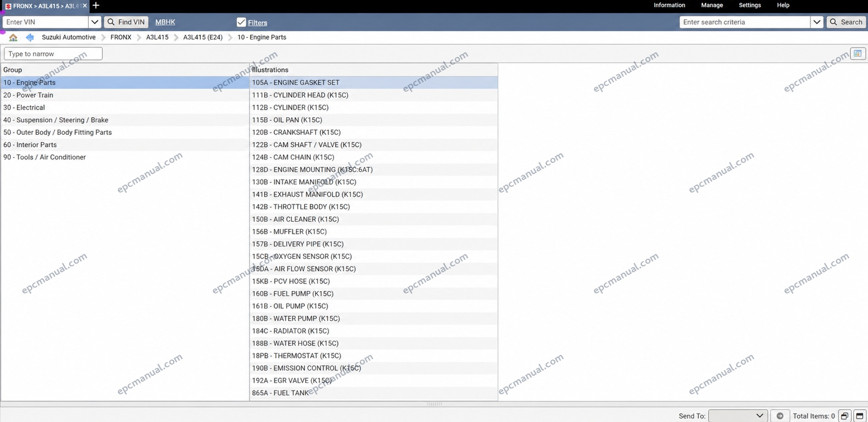Open the Settings menu
868x422 pixels.
point(750,5)
